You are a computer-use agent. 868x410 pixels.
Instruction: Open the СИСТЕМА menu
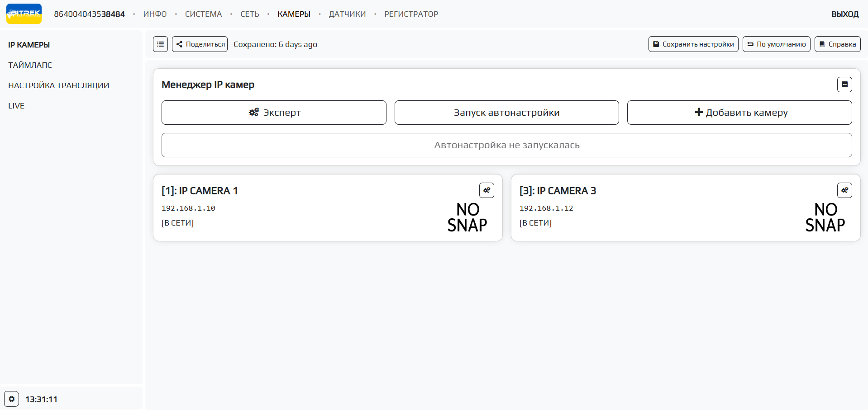click(x=203, y=14)
